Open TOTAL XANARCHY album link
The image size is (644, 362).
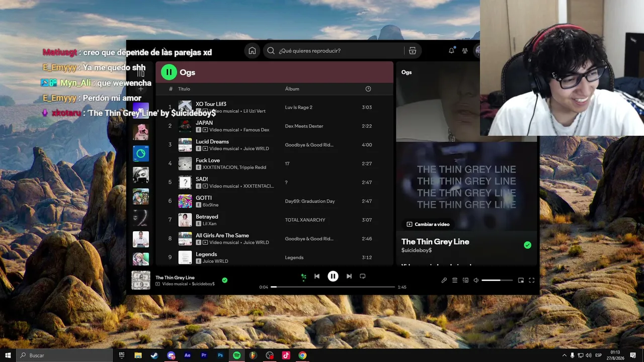click(305, 220)
